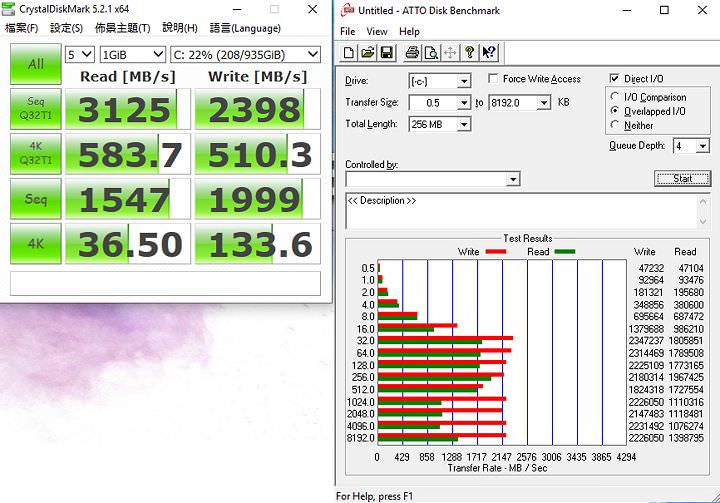Click the Help question mark icon in ATTO toolbar
Screen dimensions: 720x503
(x=469, y=53)
